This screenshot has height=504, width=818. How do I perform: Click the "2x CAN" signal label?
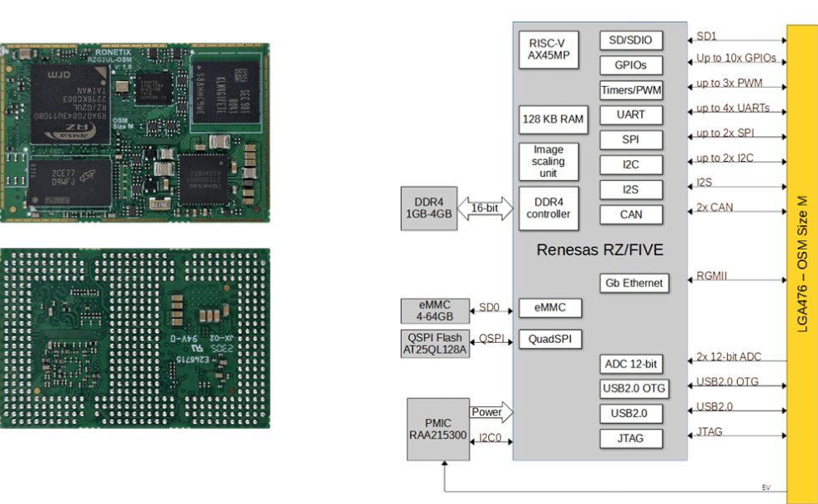(x=714, y=208)
